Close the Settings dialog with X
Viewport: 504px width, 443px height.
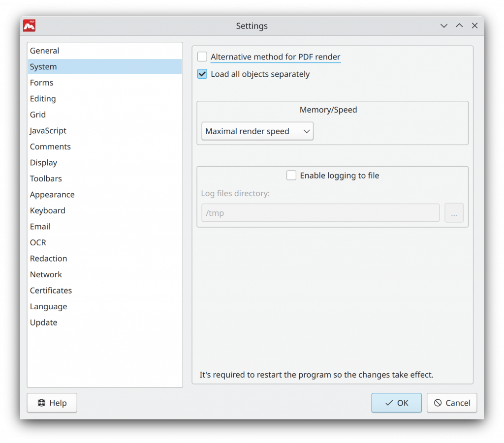[475, 26]
